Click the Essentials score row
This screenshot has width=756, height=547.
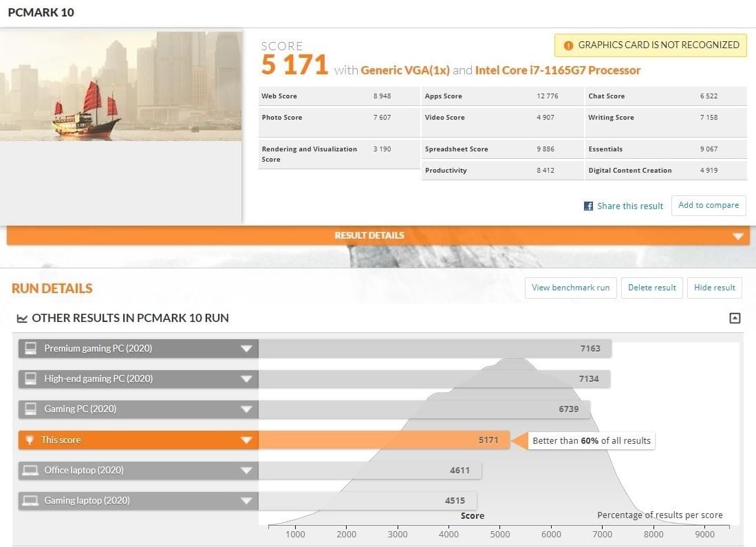(x=667, y=149)
